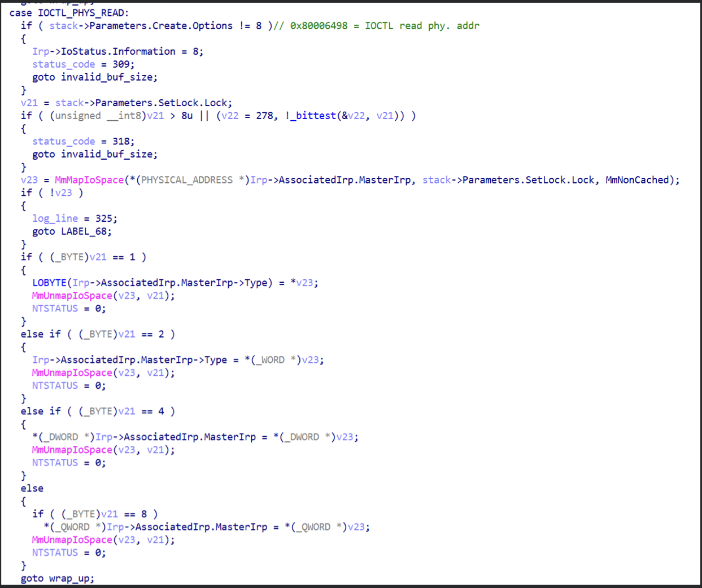Click the MmMapIoSpace function call
This screenshot has width=702, height=588.
pyautogui.click(x=89, y=179)
